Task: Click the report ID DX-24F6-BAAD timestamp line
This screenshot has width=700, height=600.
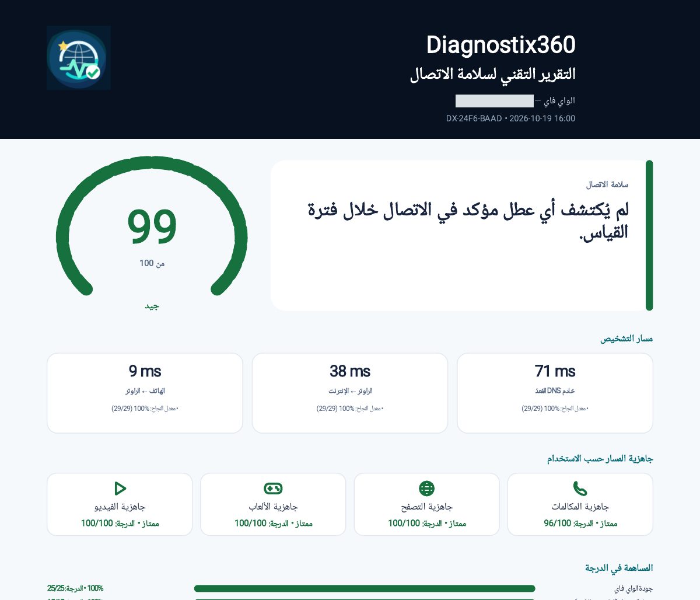Action: [x=510, y=118]
